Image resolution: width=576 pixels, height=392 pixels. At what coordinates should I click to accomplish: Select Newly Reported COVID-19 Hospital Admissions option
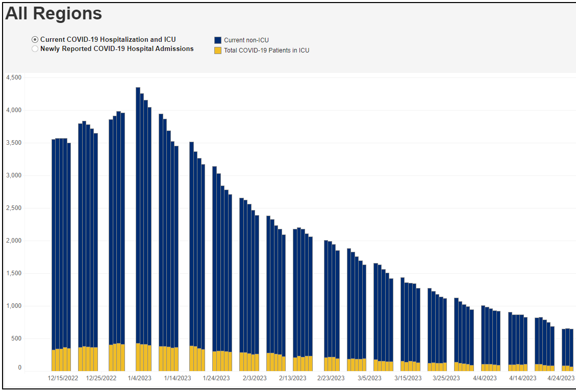click(x=35, y=49)
